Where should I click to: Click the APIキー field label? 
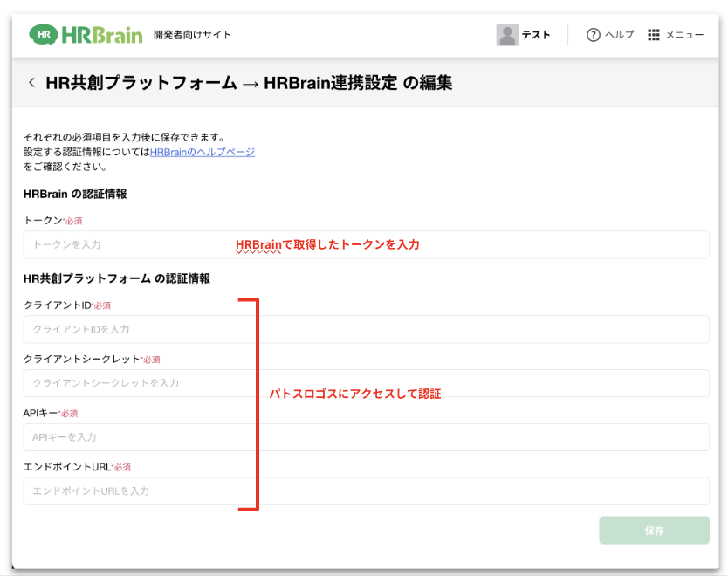point(40,413)
